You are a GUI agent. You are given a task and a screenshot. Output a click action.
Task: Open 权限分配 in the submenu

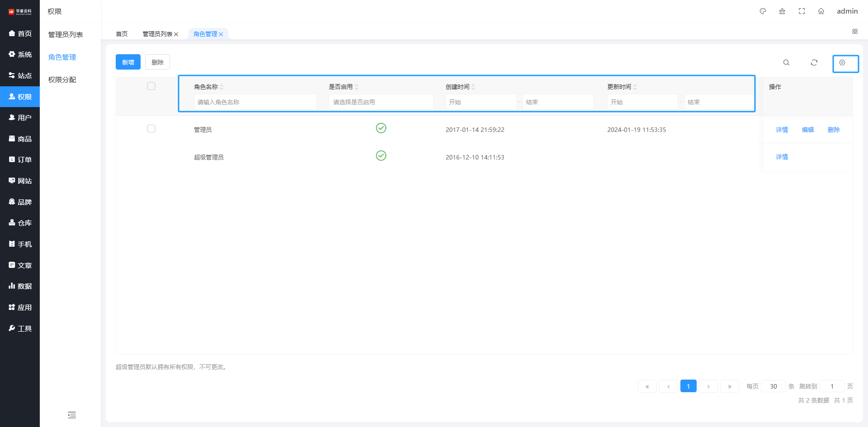(62, 80)
